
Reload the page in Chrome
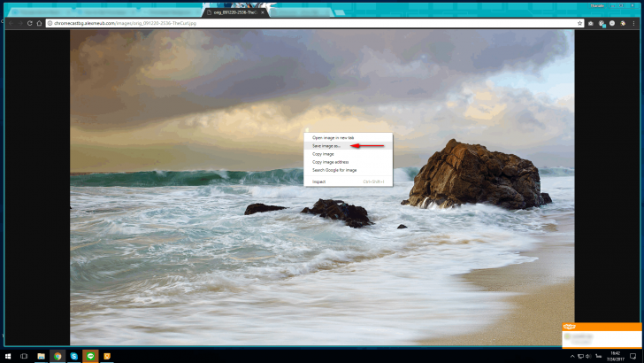tap(29, 23)
